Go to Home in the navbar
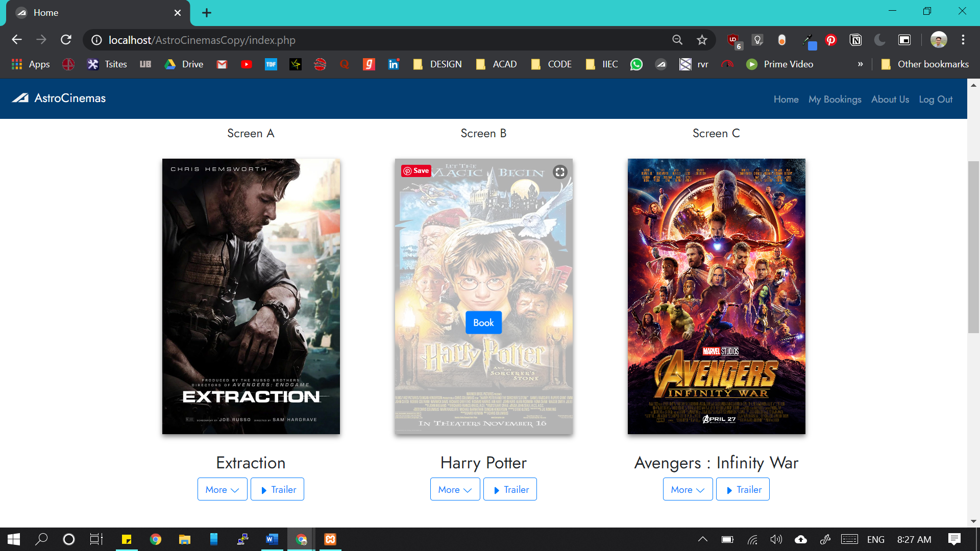 coord(786,99)
